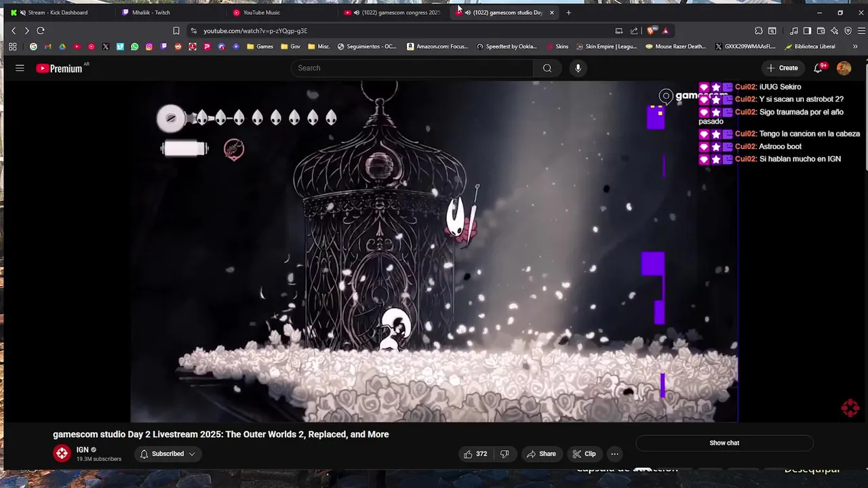The image size is (868, 488).
Task: Open the Google bookmark icon
Action: click(x=33, y=47)
